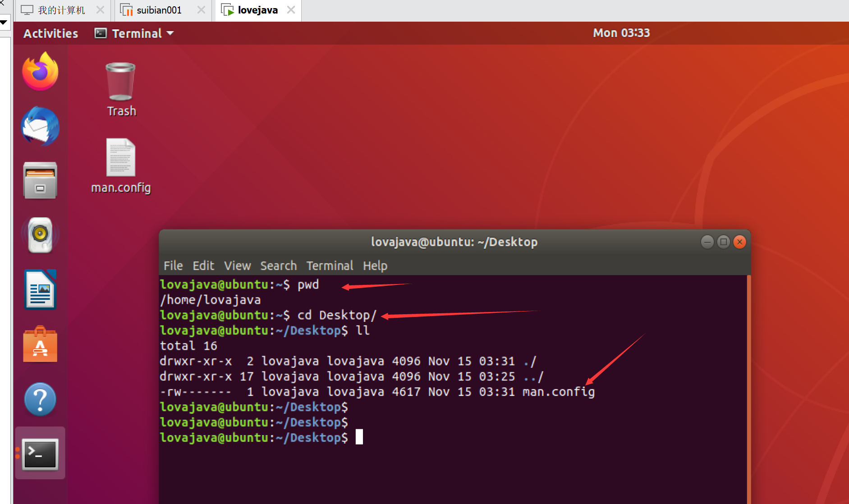Click the terminal's vertical scrollbar
The height and width of the screenshot is (504, 849).
point(749,389)
